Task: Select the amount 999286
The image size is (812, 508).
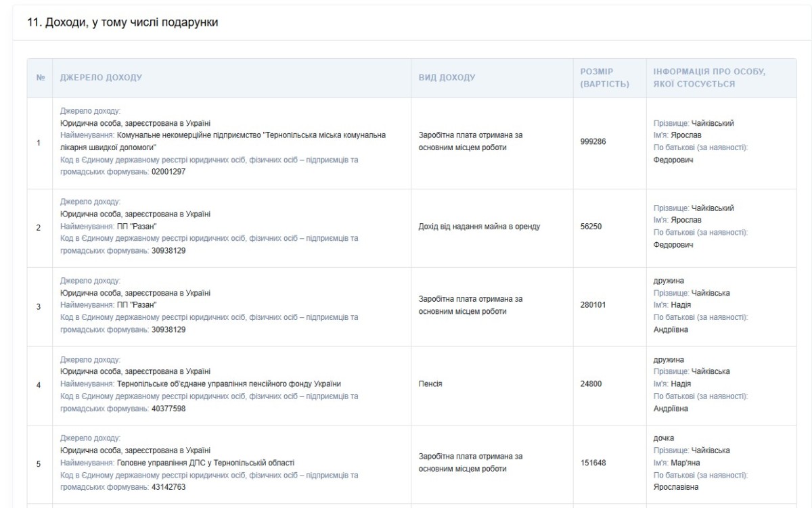Action: pyautogui.click(x=593, y=143)
